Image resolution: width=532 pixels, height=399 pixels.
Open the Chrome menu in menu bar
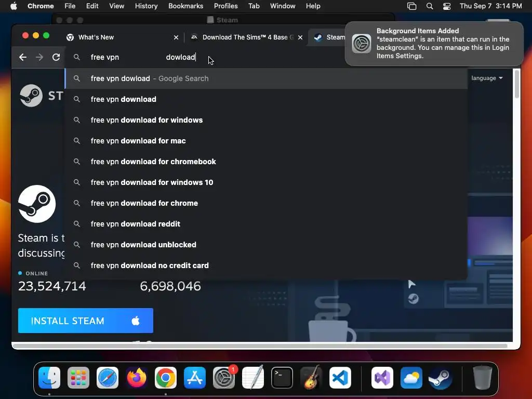point(41,6)
